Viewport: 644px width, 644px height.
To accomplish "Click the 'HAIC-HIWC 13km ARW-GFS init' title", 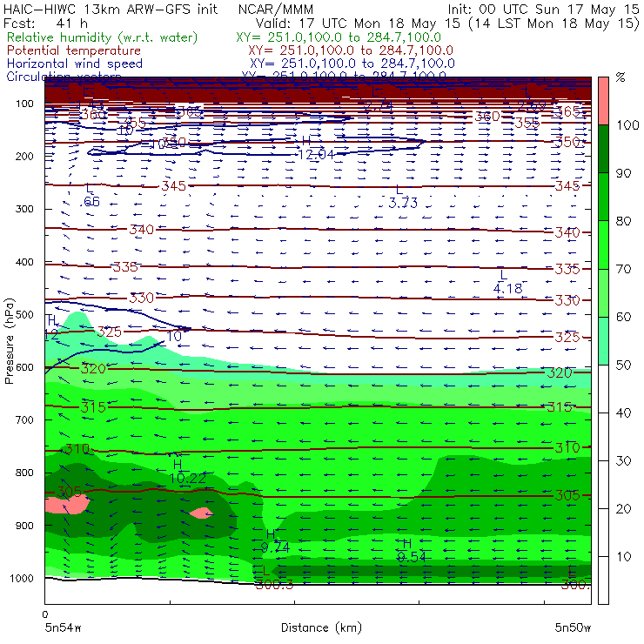I will [110, 9].
